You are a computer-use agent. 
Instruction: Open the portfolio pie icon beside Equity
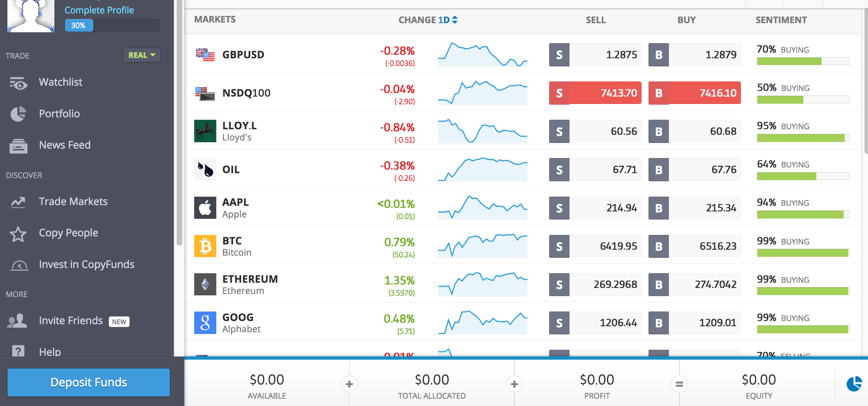click(x=854, y=384)
